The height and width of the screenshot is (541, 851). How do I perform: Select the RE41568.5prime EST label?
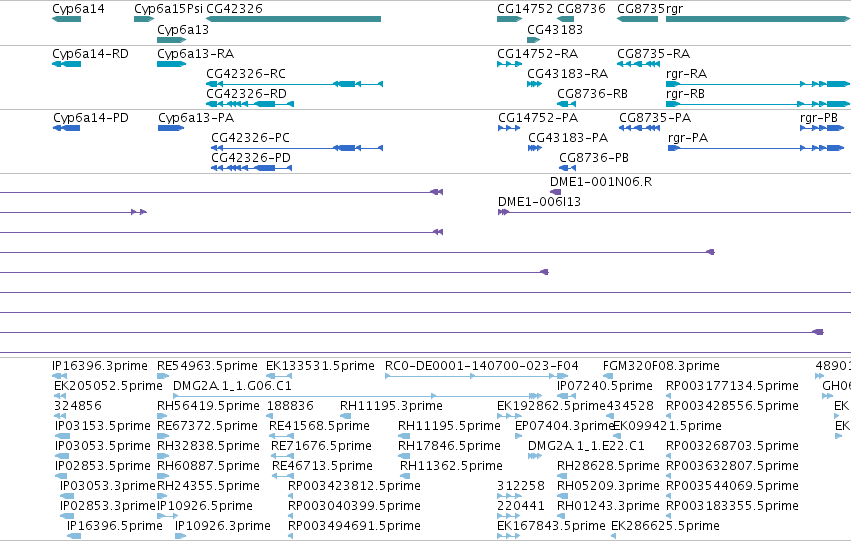(x=319, y=425)
